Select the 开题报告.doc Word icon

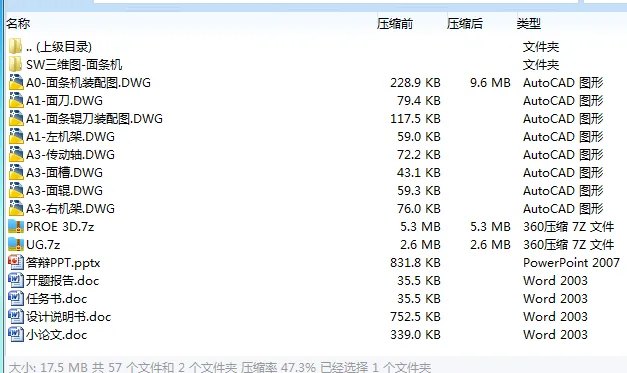pyautogui.click(x=16, y=280)
